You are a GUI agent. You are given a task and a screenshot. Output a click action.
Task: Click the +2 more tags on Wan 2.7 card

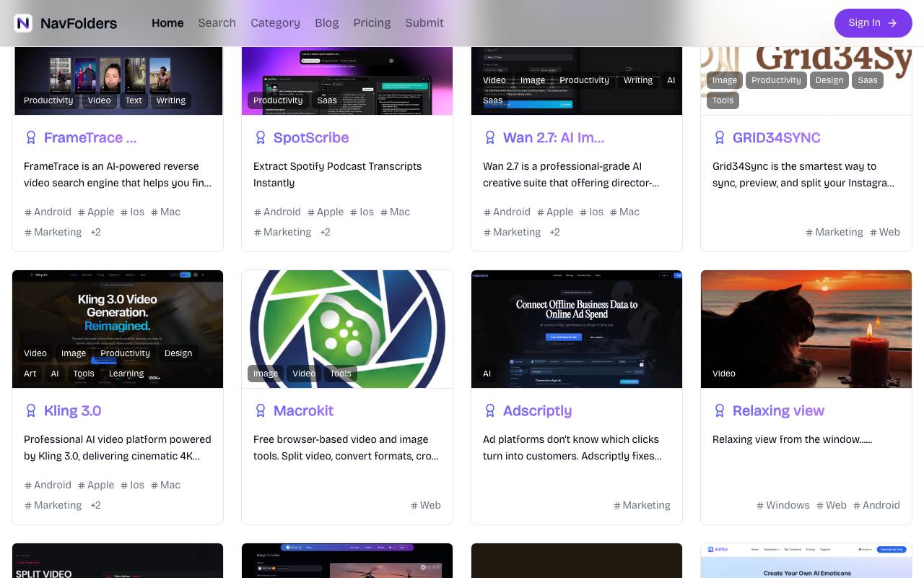click(554, 232)
